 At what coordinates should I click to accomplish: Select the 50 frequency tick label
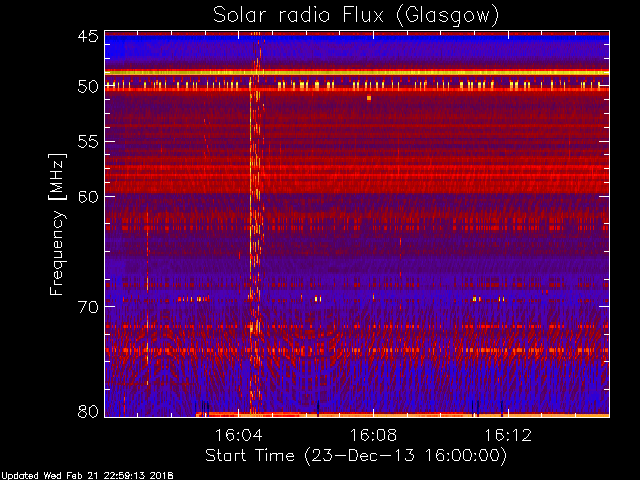88,87
